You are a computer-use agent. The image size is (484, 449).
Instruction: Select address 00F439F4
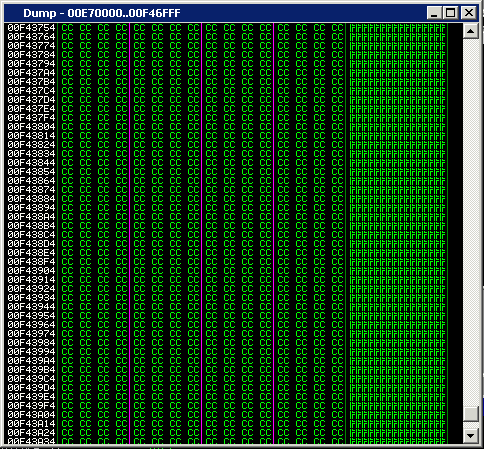click(x=31, y=406)
